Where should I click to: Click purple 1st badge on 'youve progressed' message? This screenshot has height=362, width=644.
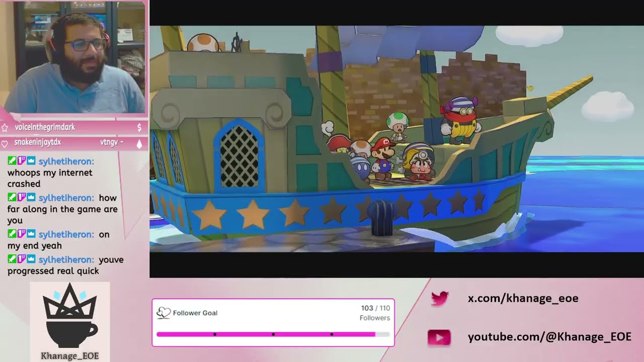tap(21, 259)
